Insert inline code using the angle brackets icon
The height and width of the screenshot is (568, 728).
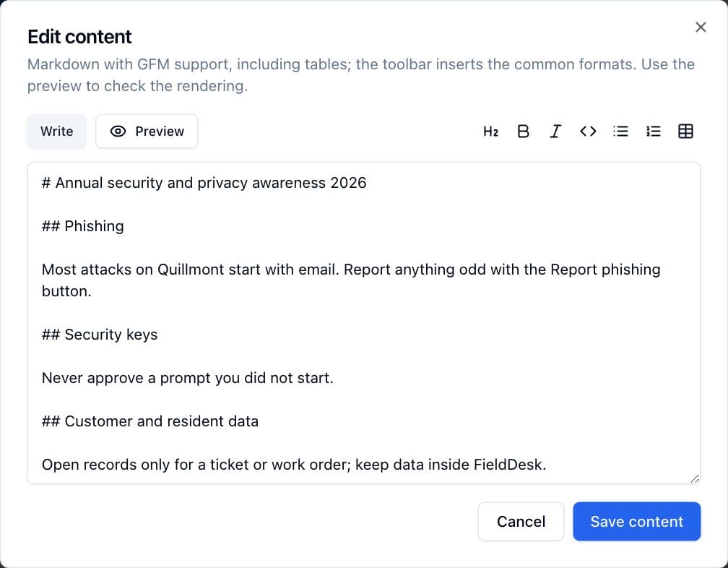pos(588,132)
